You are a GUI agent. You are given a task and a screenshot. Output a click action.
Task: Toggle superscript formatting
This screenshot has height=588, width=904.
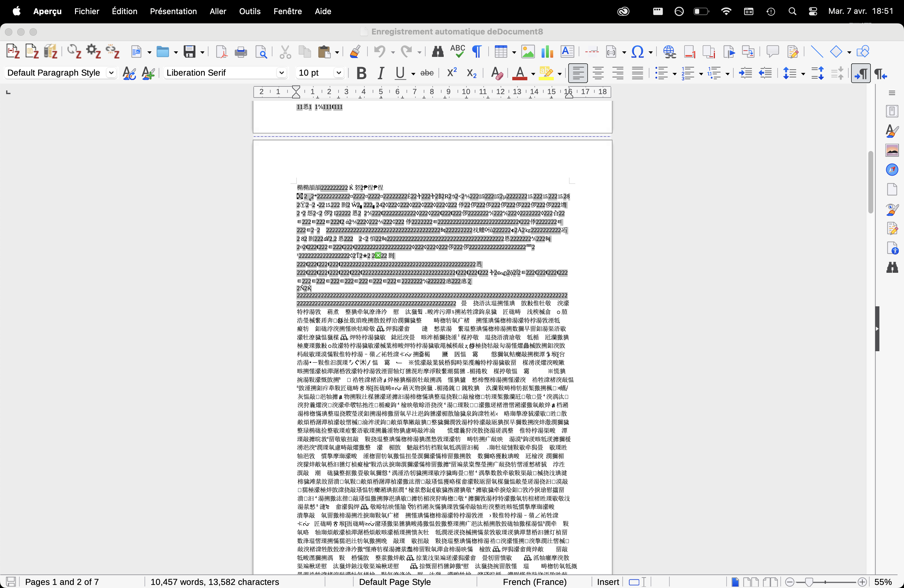pos(451,72)
